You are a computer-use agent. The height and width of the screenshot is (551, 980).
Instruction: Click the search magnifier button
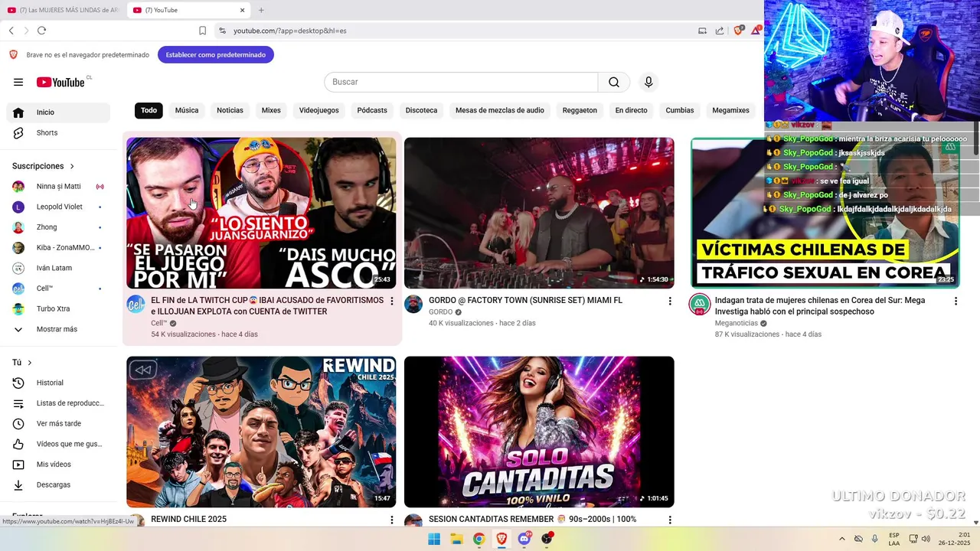(614, 82)
